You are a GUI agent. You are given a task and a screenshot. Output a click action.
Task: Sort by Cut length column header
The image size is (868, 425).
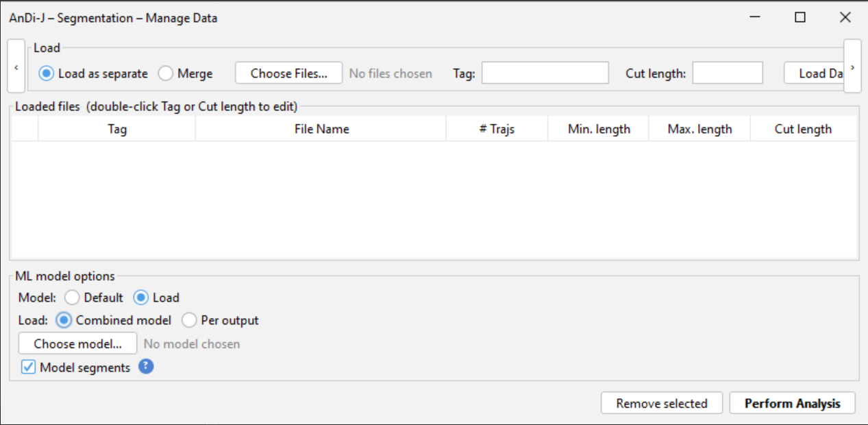click(804, 129)
